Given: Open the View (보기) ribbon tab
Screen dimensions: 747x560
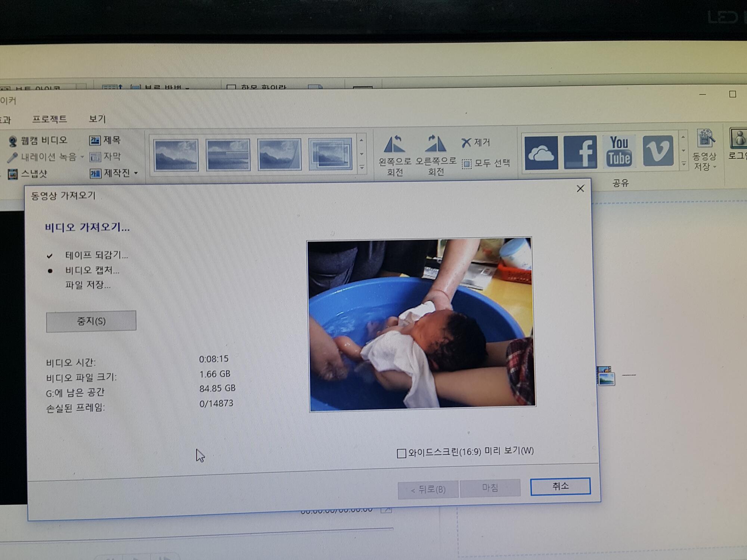Looking at the screenshot, I should pyautogui.click(x=97, y=119).
